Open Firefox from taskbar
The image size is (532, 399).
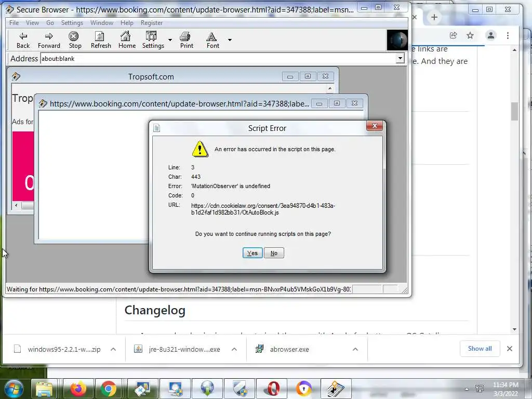[x=78, y=389]
